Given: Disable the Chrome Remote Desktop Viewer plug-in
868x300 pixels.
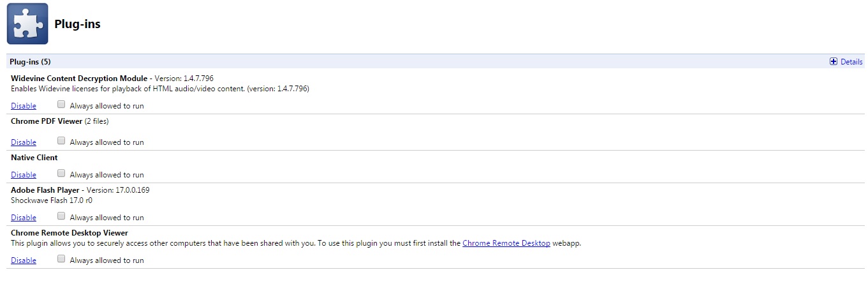Looking at the screenshot, I should [x=24, y=260].
